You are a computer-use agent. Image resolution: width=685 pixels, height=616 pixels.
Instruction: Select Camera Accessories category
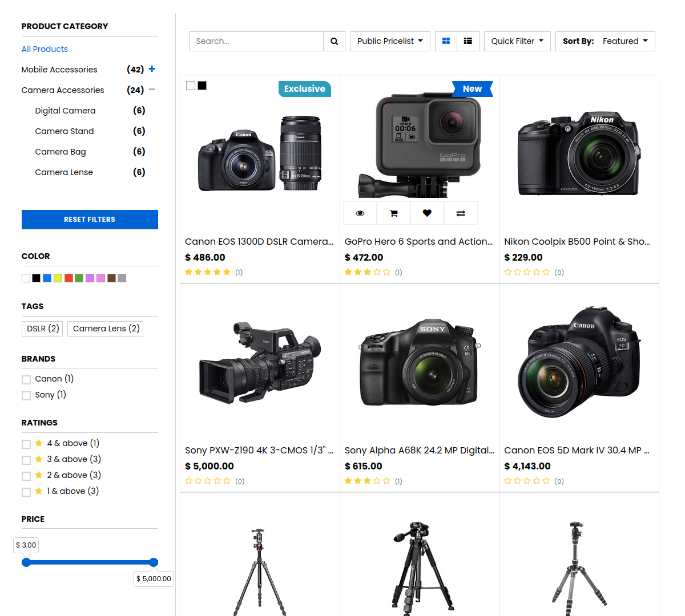(x=63, y=90)
